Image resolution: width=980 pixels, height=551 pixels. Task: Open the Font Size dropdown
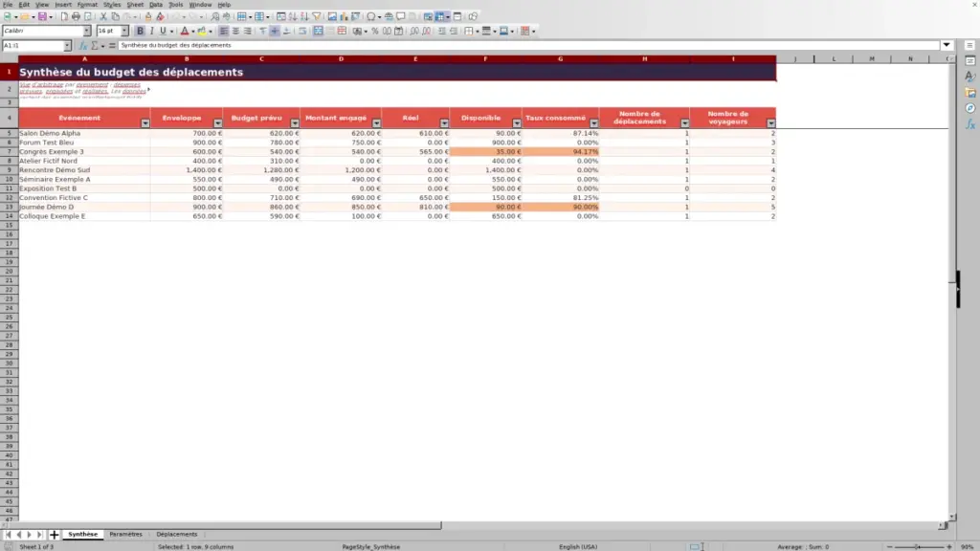click(124, 31)
